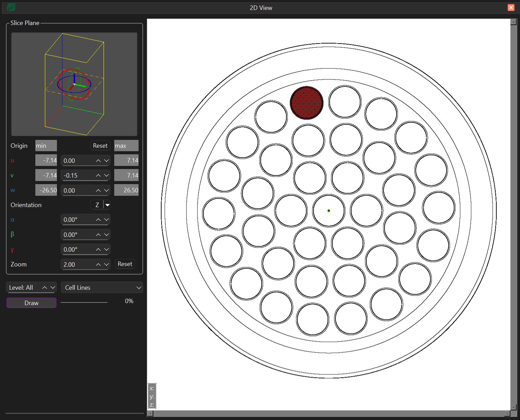
Task: Click the Orientation Z button
Action: click(x=97, y=205)
